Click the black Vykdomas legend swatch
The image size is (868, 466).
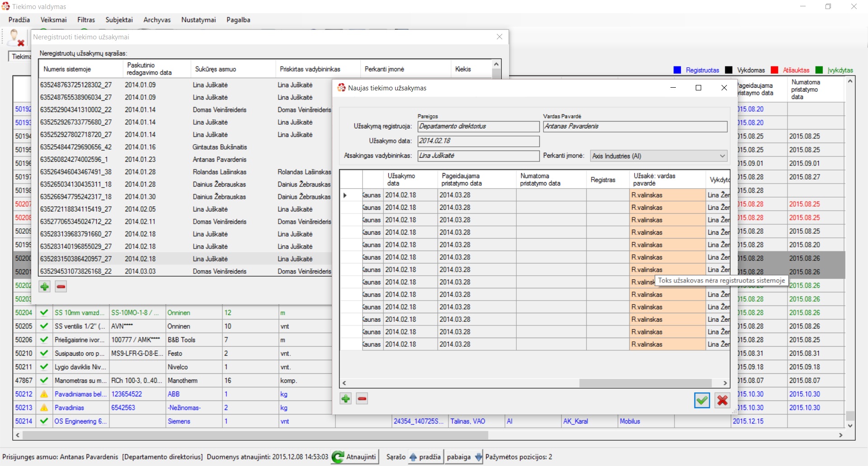pos(728,70)
